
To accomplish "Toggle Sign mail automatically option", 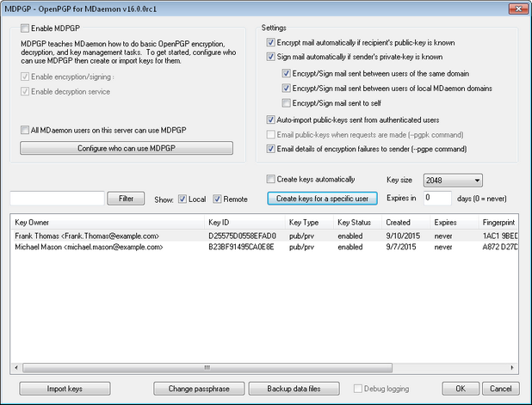I will 271,58.
